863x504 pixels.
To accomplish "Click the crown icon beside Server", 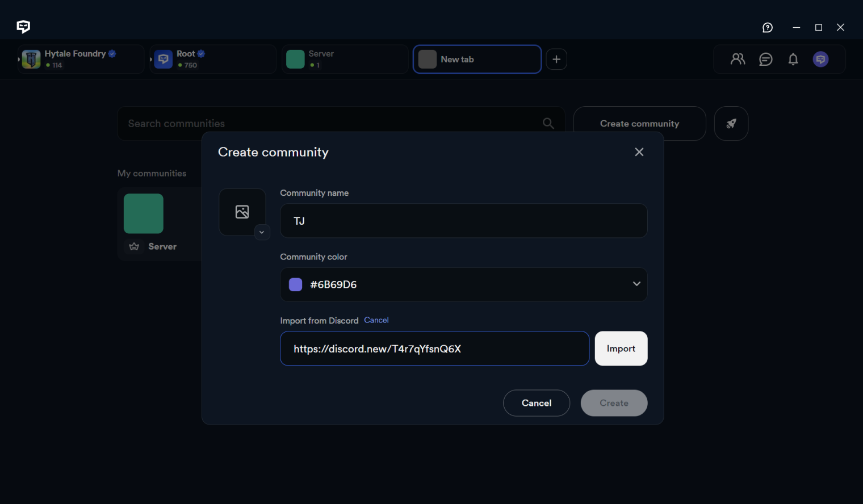I will click(135, 246).
